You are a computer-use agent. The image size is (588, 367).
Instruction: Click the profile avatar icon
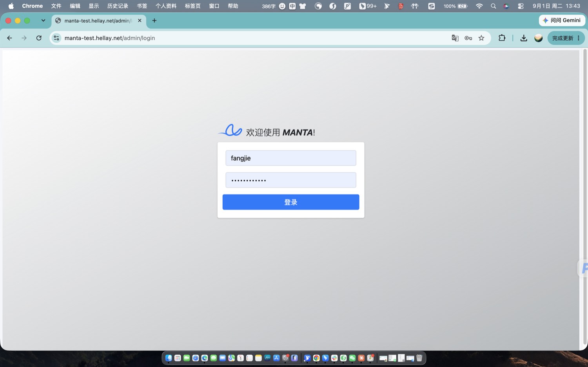click(539, 38)
